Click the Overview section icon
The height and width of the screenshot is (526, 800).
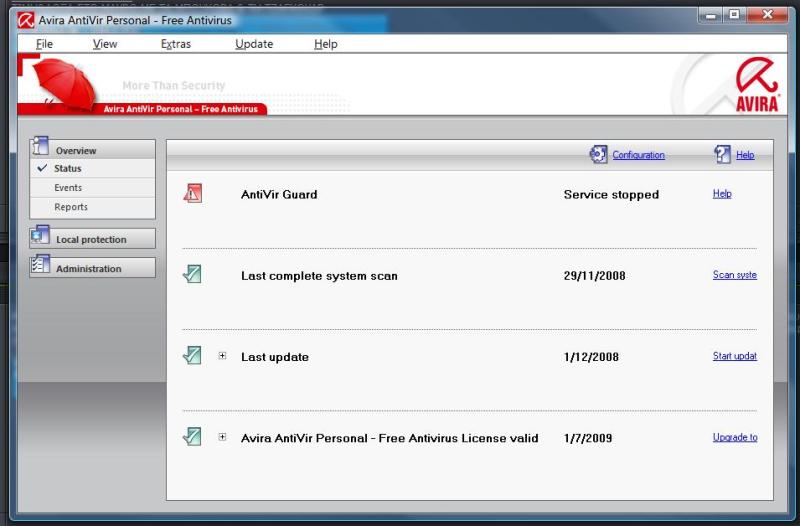pyautogui.click(x=40, y=145)
